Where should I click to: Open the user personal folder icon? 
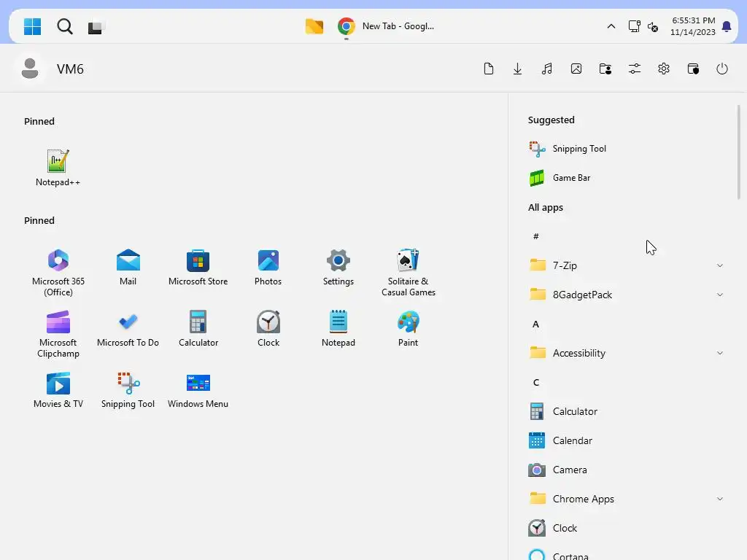pyautogui.click(x=605, y=69)
